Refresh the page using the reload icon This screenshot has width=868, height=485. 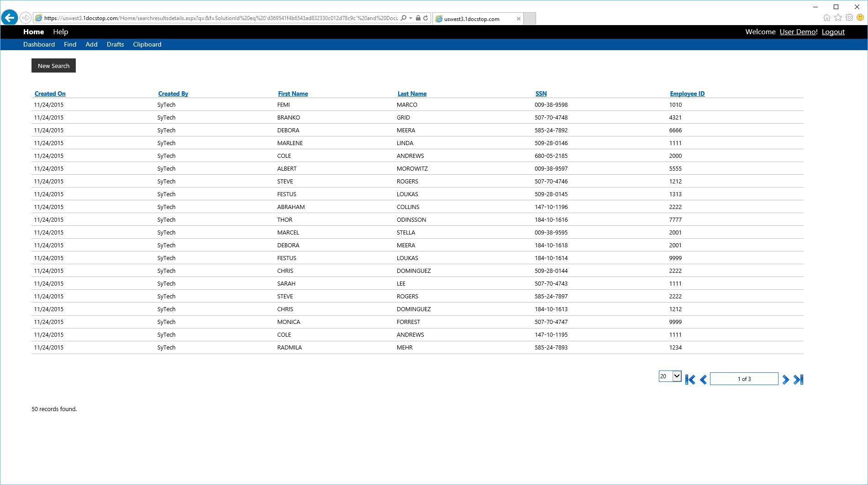point(426,18)
